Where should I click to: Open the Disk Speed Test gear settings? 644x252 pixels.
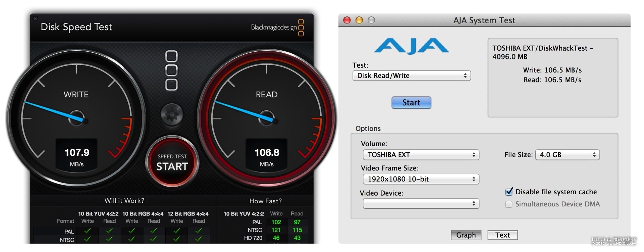pyautogui.click(x=172, y=114)
